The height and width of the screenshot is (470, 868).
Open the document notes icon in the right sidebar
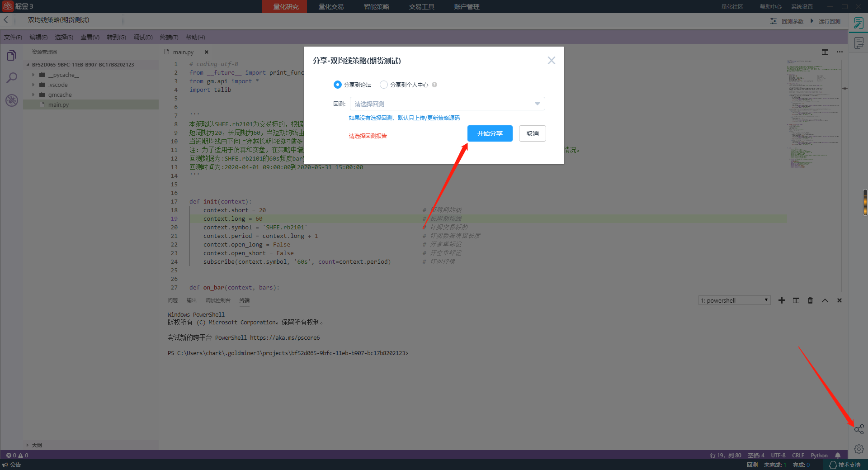point(859,43)
